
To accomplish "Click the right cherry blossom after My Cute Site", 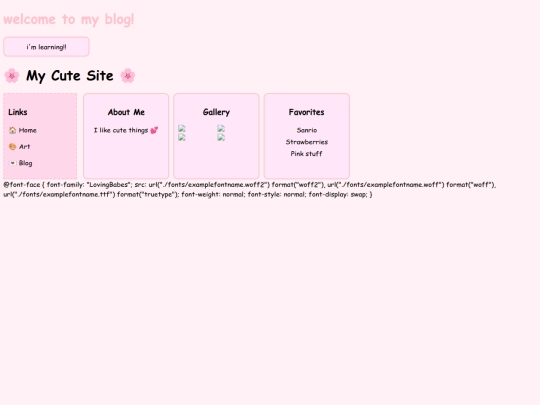I will [x=128, y=75].
